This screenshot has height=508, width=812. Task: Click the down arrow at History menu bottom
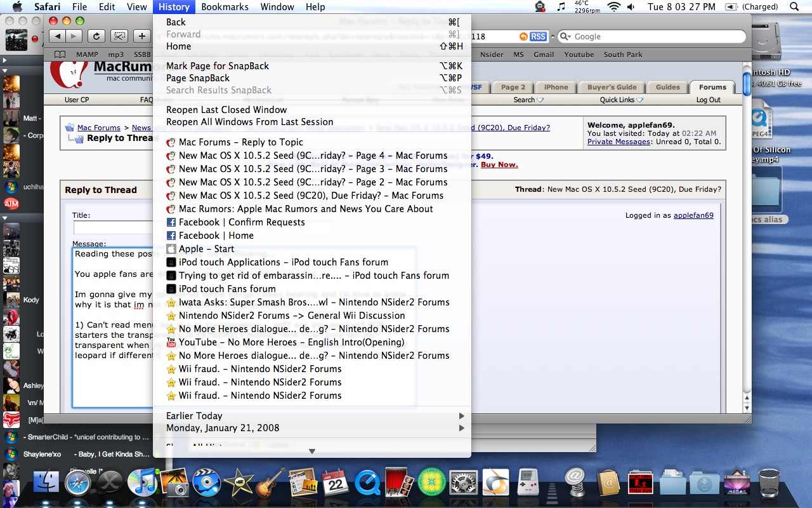tap(311, 451)
